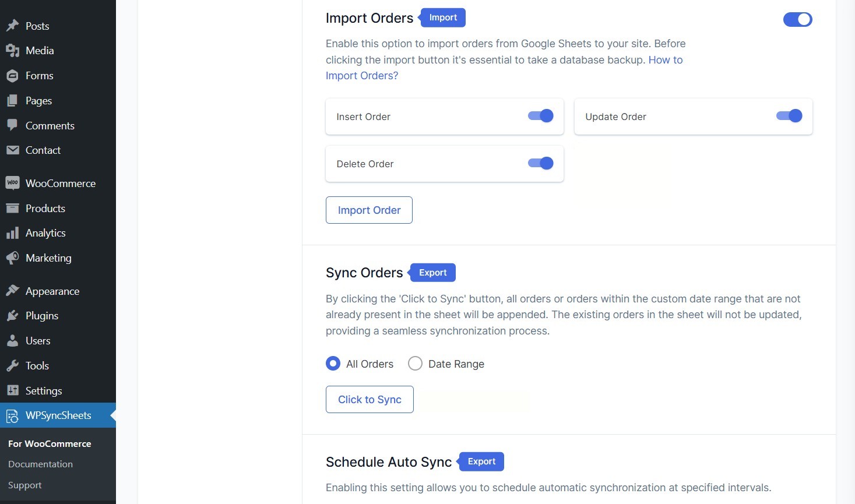Open the Media menu item

tap(58, 51)
